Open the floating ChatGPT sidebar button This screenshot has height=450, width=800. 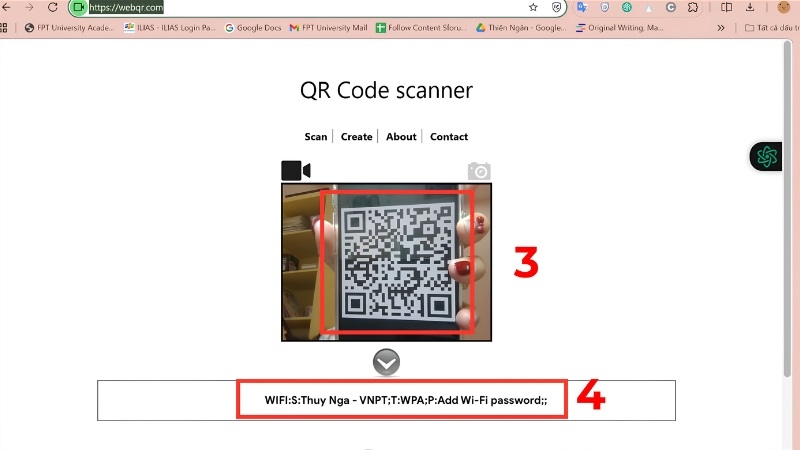[x=766, y=157]
